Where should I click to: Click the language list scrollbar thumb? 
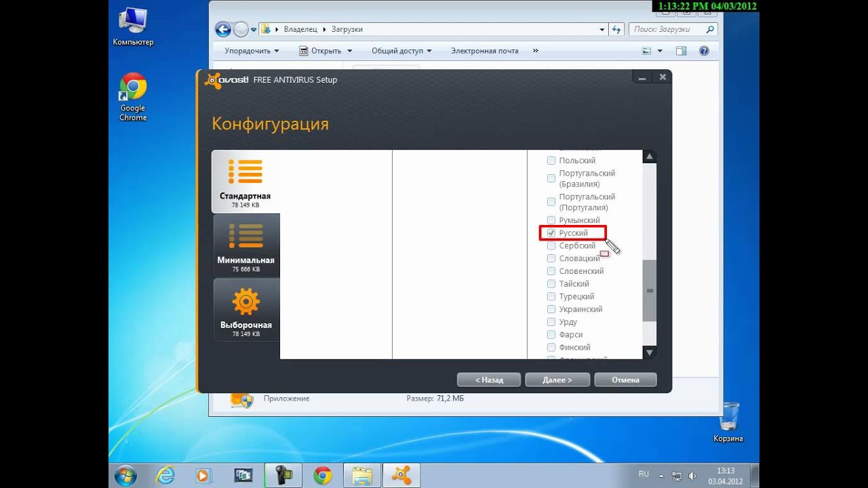click(650, 291)
